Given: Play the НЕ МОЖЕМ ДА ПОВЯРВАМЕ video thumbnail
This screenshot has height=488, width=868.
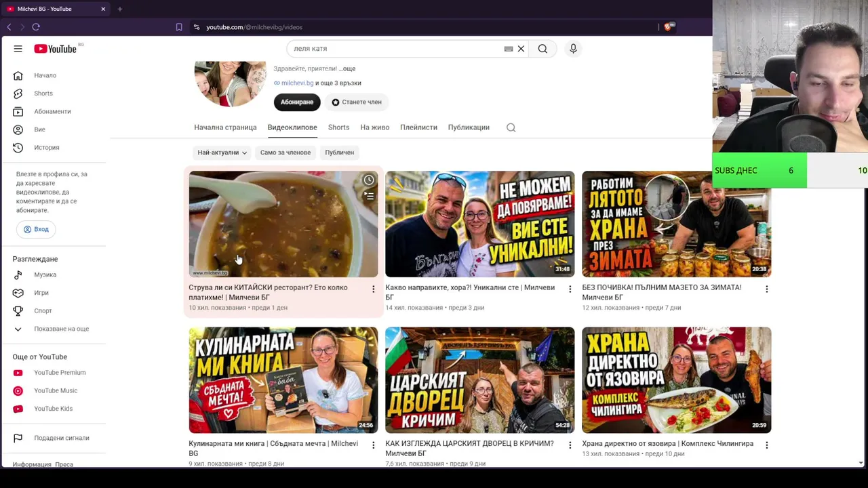Looking at the screenshot, I should click(x=479, y=224).
